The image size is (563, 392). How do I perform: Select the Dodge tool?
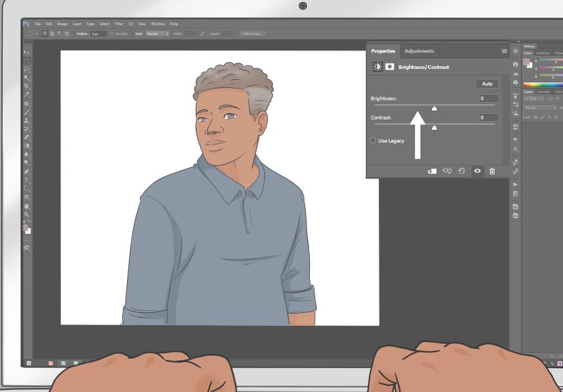click(27, 163)
